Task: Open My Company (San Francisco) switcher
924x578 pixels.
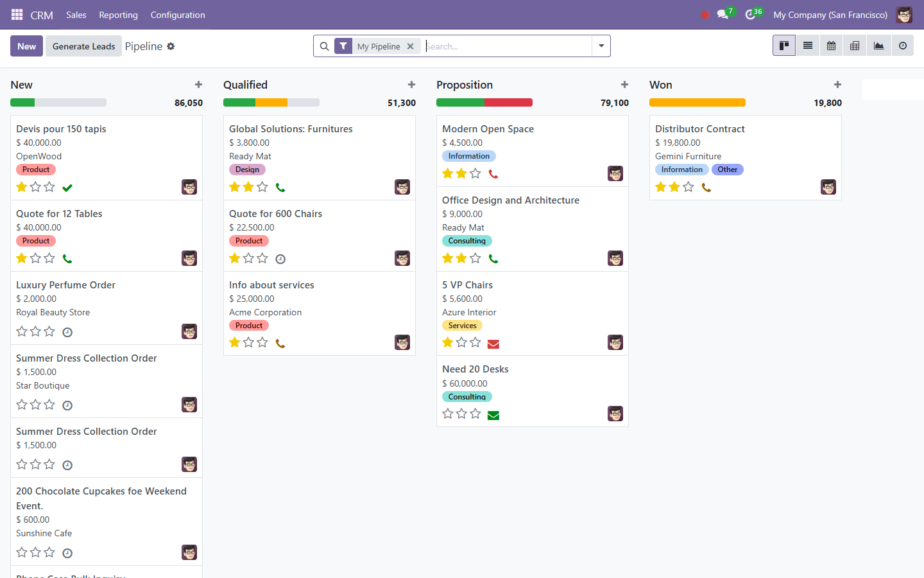Action: [x=830, y=15]
